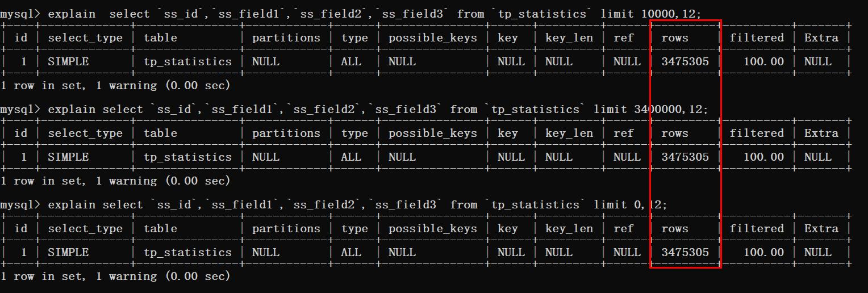Click the "select_type" header in third table
The width and height of the screenshot is (868, 293).
click(x=85, y=229)
